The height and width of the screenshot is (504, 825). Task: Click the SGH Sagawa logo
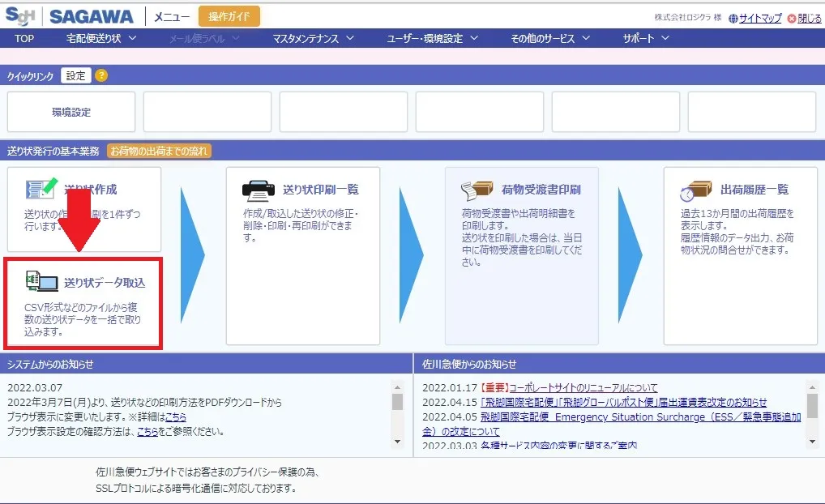70,16
